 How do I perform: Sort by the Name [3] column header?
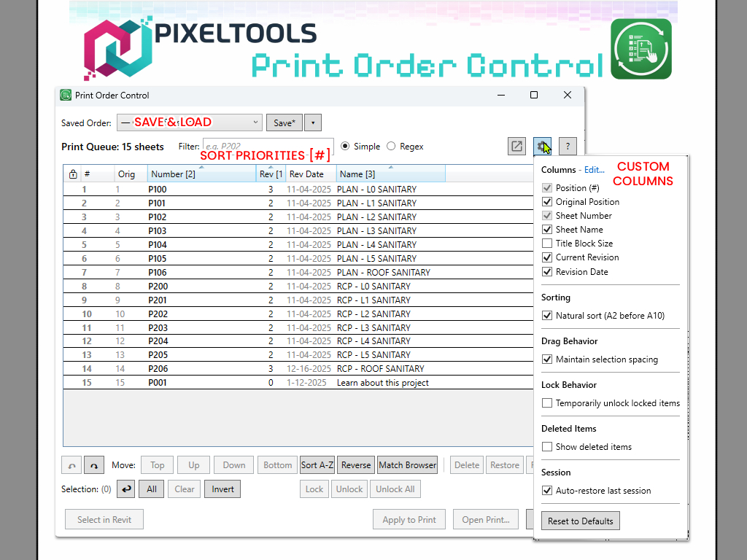click(390, 174)
